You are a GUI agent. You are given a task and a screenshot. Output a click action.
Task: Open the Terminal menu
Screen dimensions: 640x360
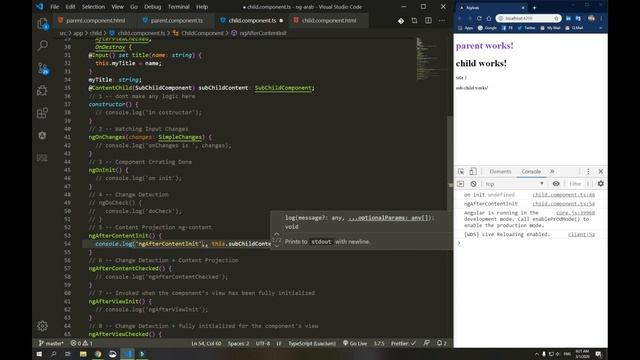[178, 7]
